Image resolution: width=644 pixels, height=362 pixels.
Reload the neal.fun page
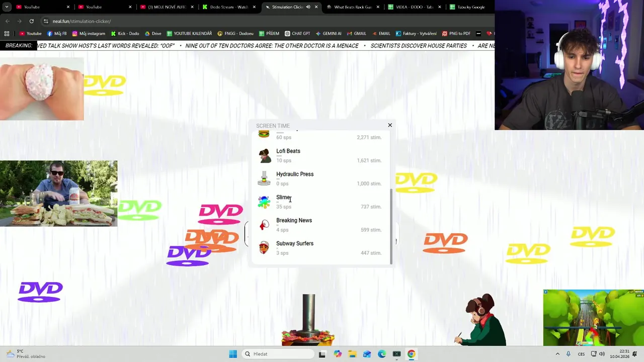(31, 21)
